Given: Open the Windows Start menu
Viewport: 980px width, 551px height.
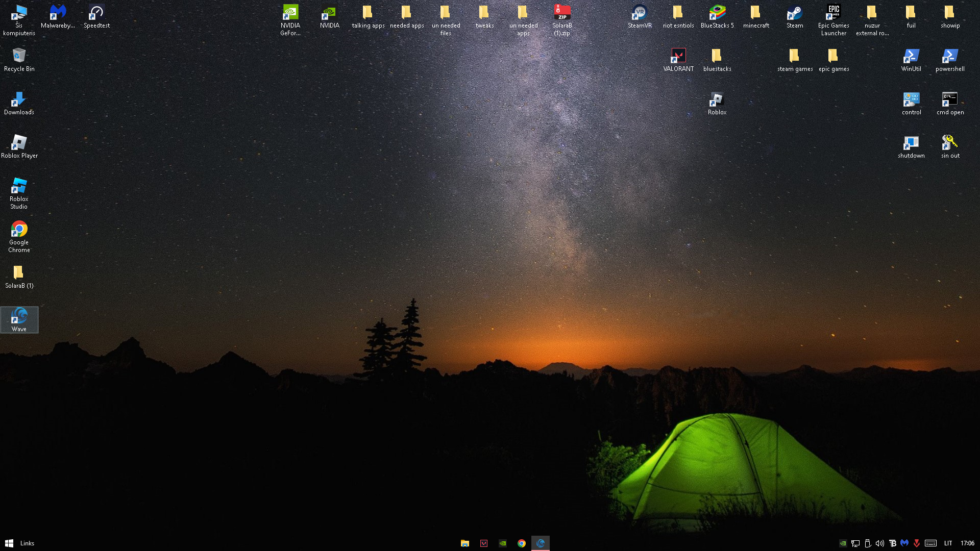Looking at the screenshot, I should point(9,543).
